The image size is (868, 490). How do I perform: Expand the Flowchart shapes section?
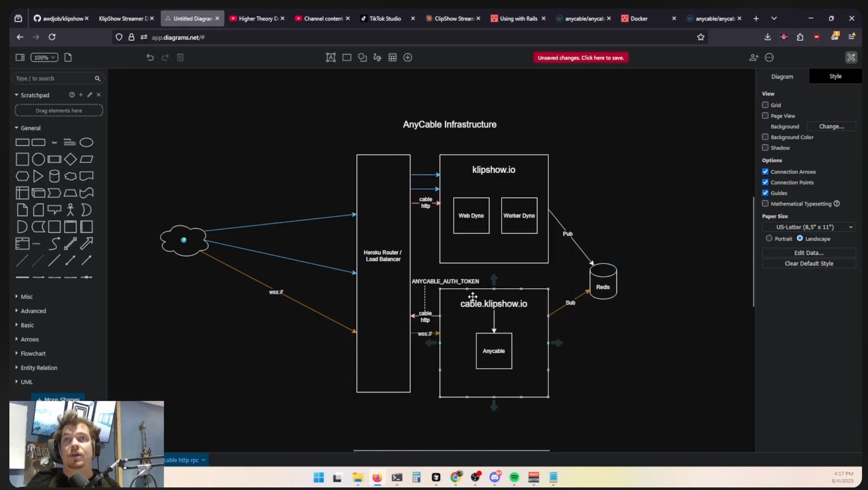click(x=33, y=353)
